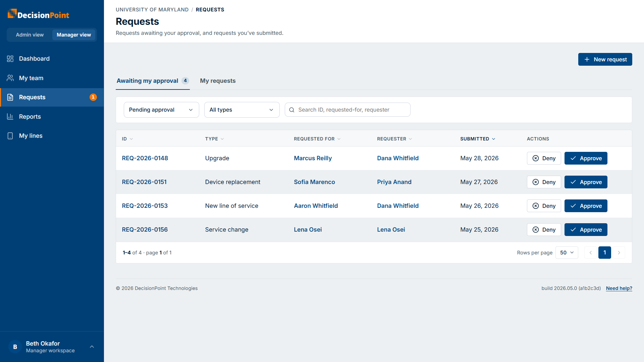
Task: Click the My team people icon
Action: (10, 78)
